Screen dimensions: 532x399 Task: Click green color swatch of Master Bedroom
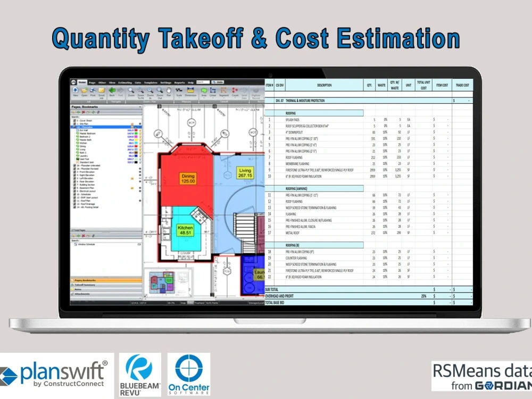pos(136,134)
